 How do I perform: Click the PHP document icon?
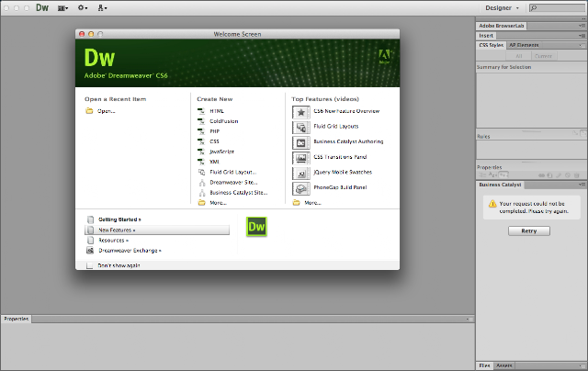click(x=202, y=131)
